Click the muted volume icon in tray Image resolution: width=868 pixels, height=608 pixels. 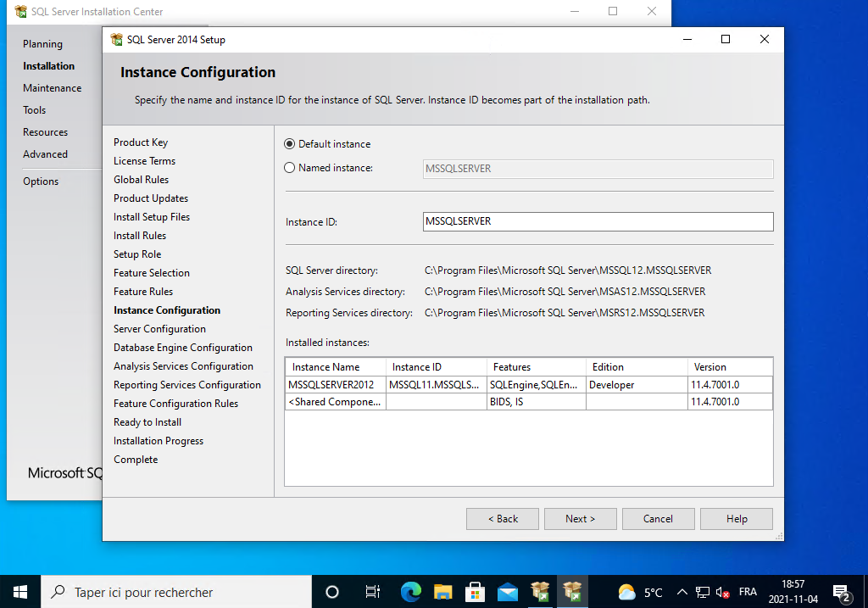click(x=723, y=592)
